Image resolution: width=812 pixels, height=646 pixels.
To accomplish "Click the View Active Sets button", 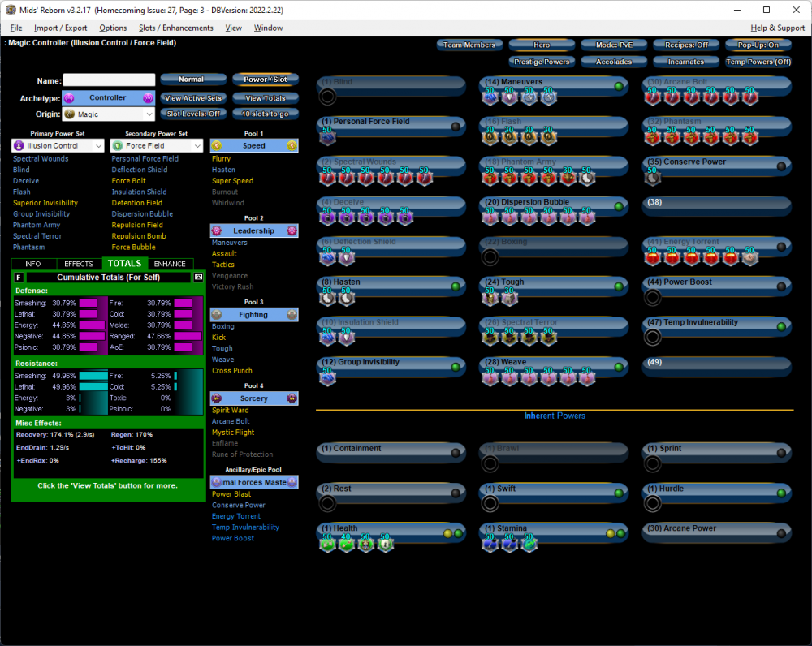I will click(192, 98).
